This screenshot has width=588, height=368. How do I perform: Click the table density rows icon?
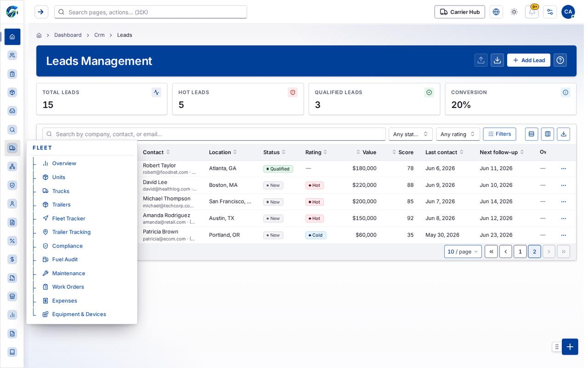click(x=531, y=134)
